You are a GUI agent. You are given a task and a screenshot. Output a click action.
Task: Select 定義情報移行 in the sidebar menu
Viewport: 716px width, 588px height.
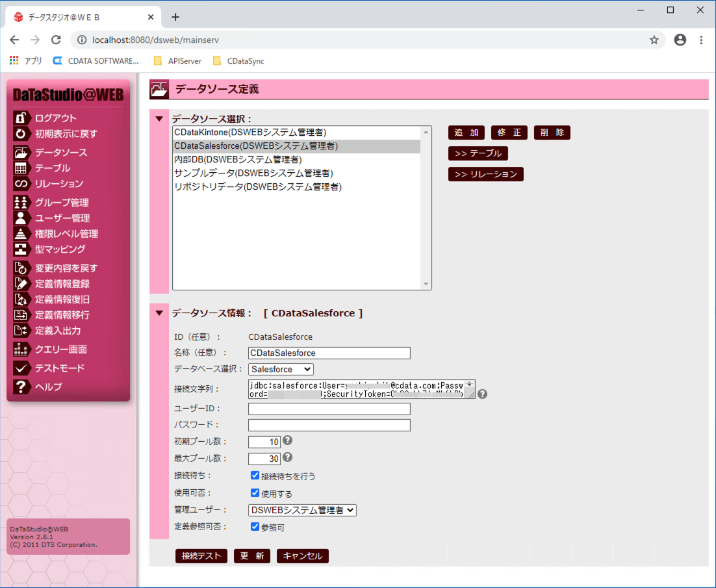[62, 315]
